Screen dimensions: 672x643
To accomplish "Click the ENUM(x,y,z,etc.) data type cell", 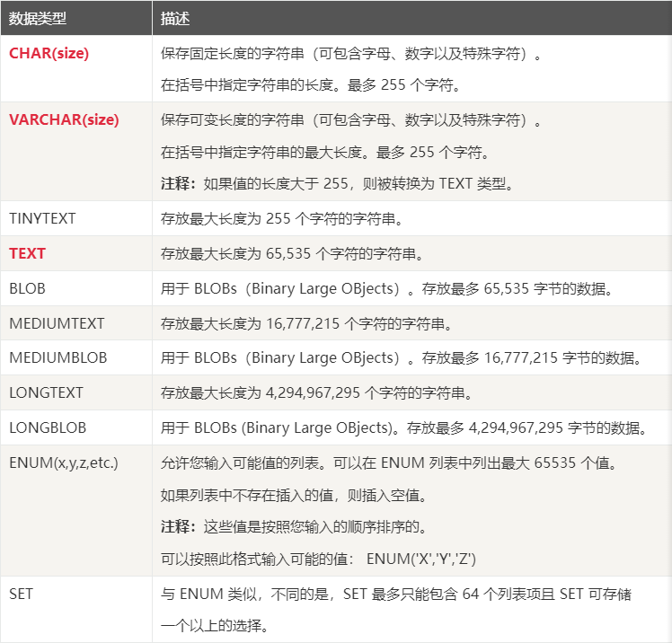I will tap(63, 462).
